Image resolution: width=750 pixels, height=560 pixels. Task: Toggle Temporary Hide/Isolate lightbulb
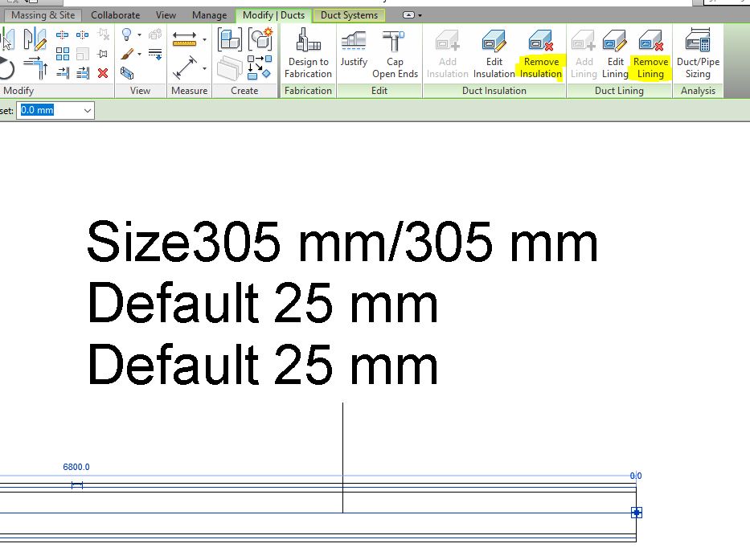pos(126,35)
